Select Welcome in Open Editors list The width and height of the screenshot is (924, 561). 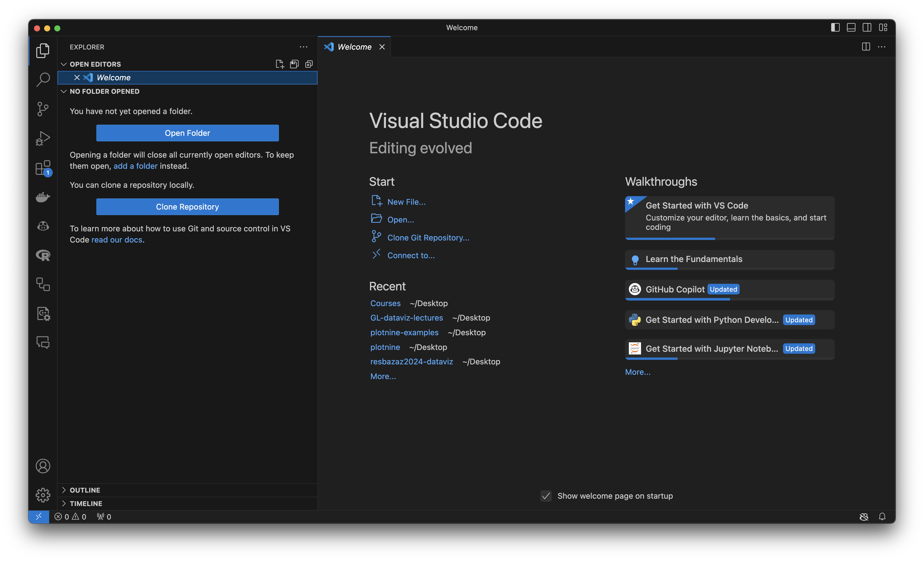pos(187,78)
